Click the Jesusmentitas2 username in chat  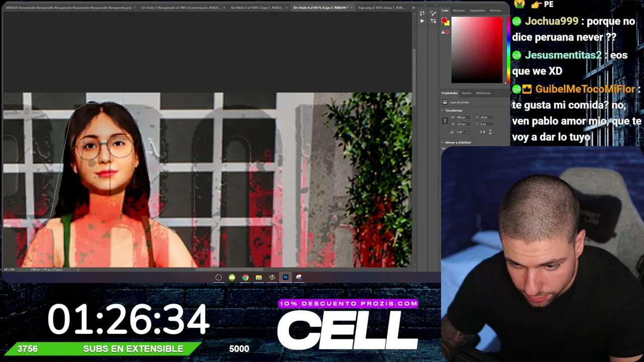pos(563,55)
